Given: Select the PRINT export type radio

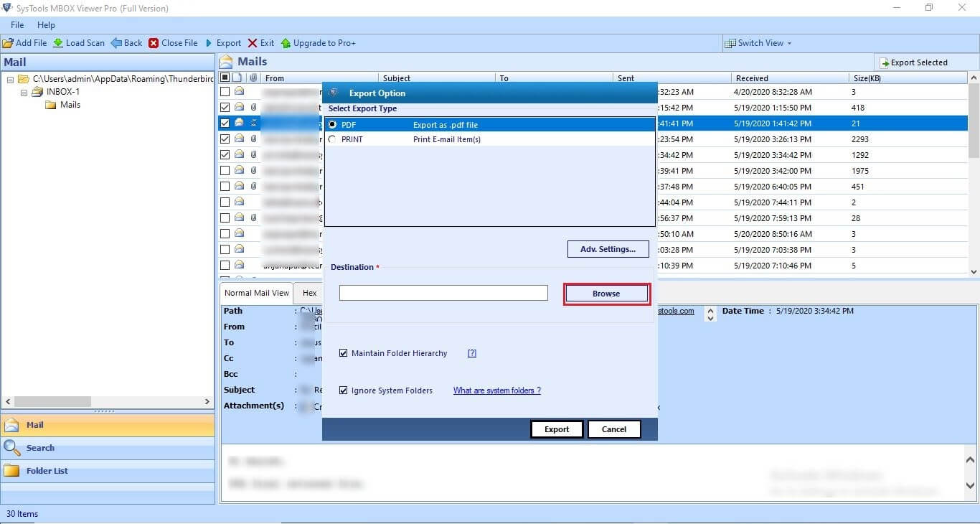Looking at the screenshot, I should [332, 139].
